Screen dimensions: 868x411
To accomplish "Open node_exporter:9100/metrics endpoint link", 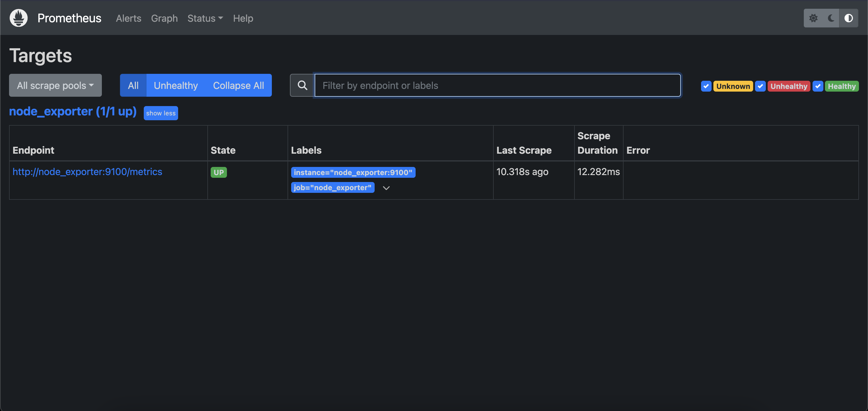I will 87,172.
